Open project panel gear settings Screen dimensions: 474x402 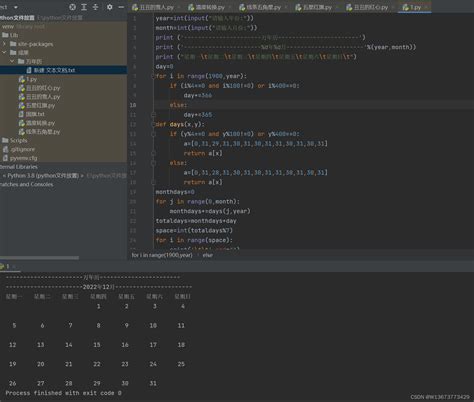point(109,7)
